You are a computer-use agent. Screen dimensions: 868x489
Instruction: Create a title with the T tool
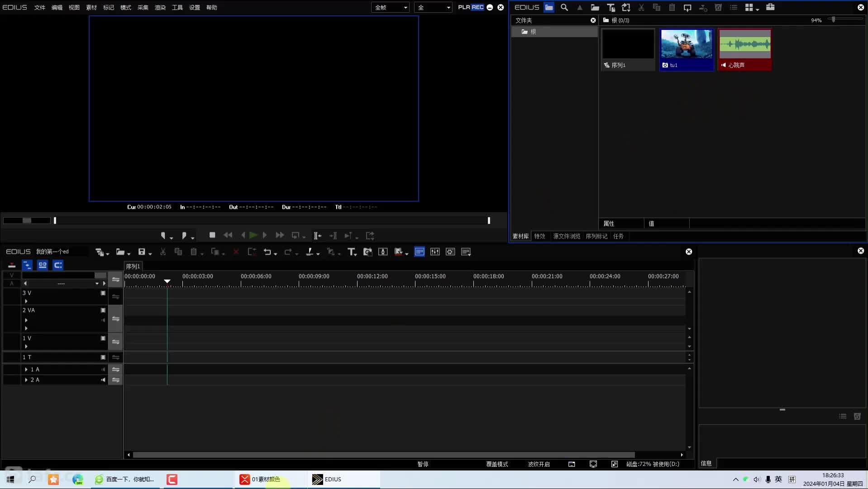[351, 252]
